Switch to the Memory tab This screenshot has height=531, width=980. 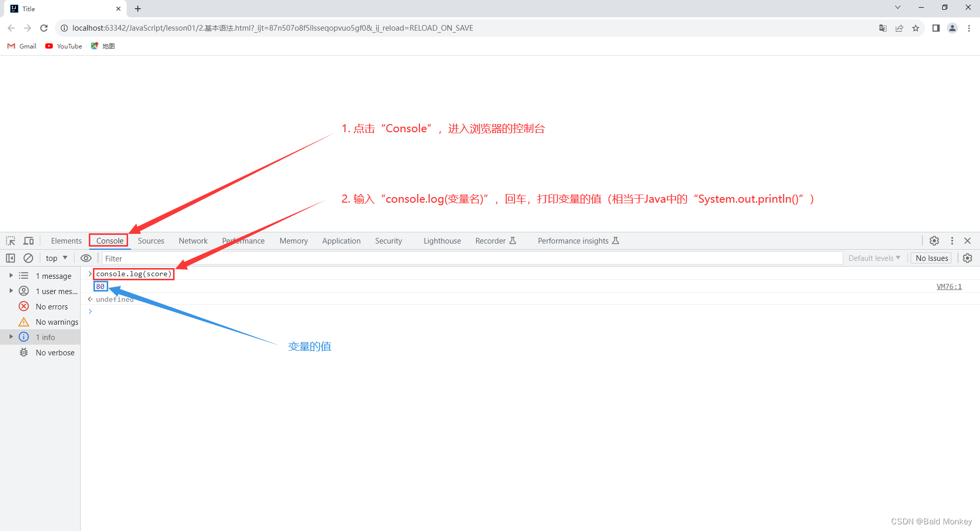point(293,240)
